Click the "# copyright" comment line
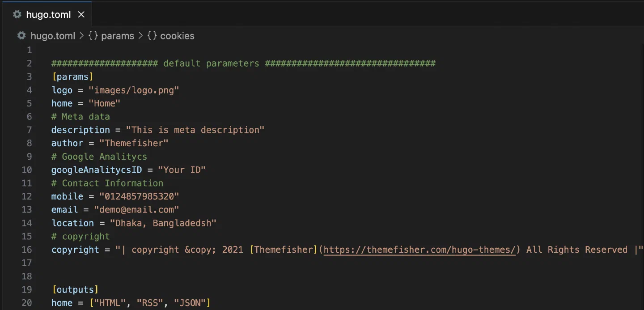 click(x=80, y=236)
